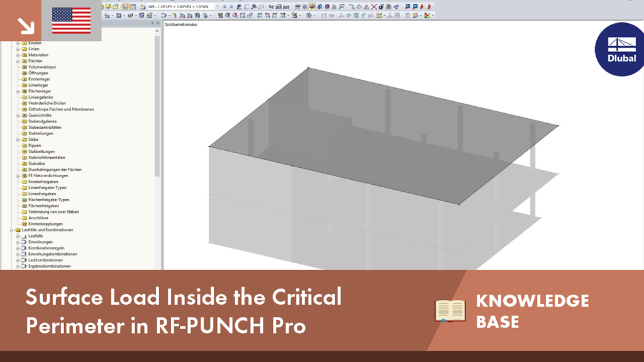Select Linienfreigabe-Typen tree entry
Image resolution: width=644 pixels, height=362 pixels.
(x=47, y=187)
